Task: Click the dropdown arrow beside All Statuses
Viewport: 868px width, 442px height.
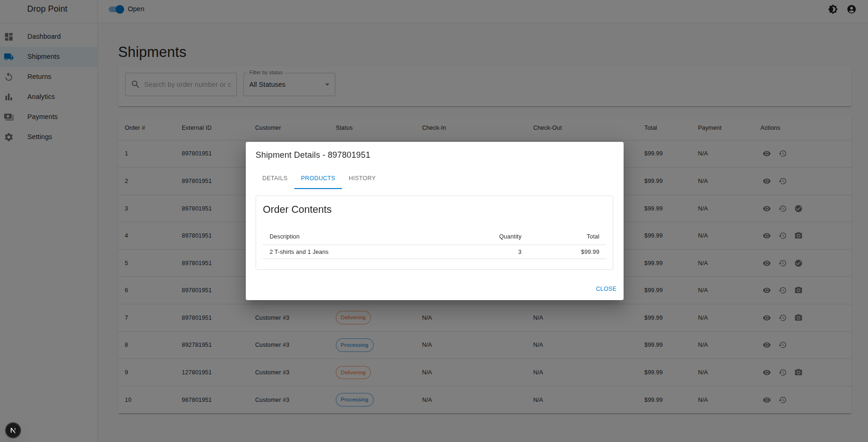Action: tap(327, 84)
